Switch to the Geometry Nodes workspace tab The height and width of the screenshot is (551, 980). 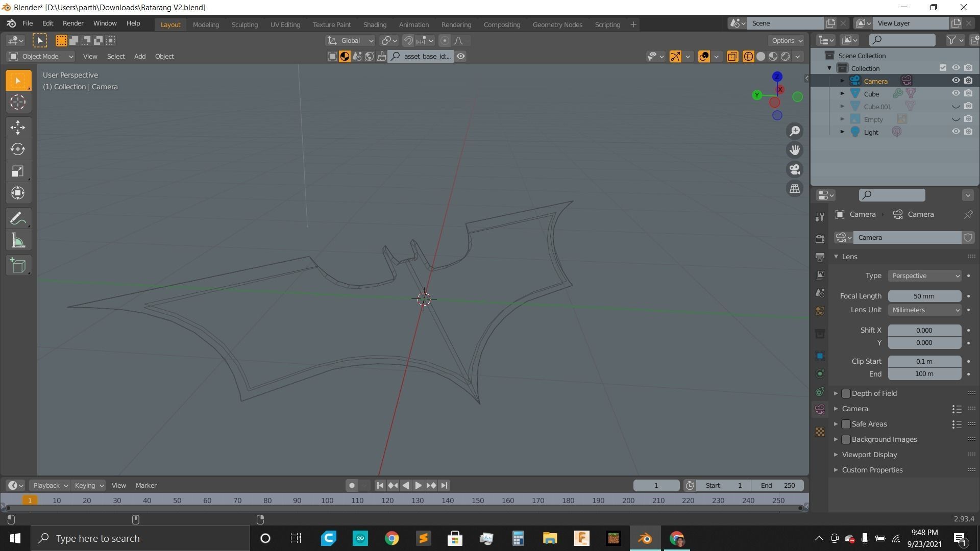(x=557, y=24)
